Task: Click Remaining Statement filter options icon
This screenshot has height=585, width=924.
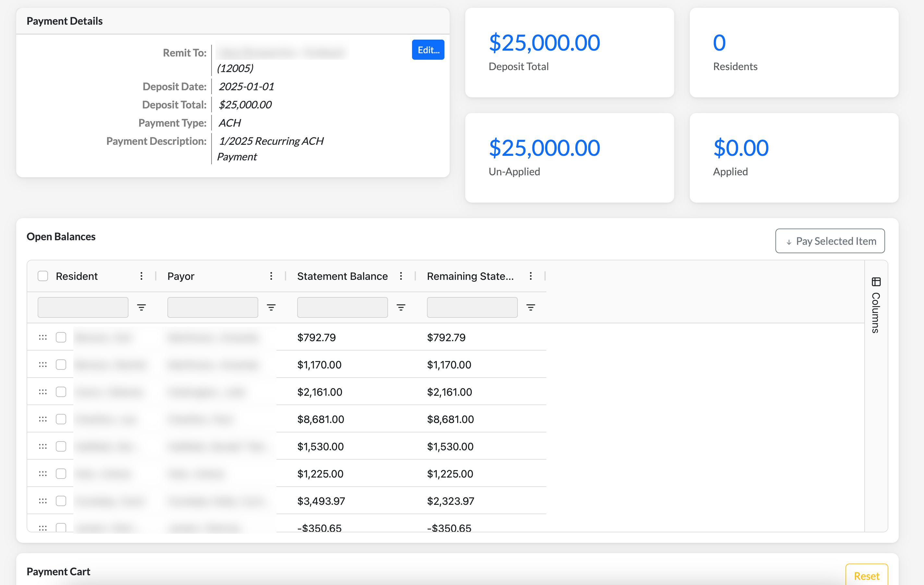Action: tap(530, 307)
